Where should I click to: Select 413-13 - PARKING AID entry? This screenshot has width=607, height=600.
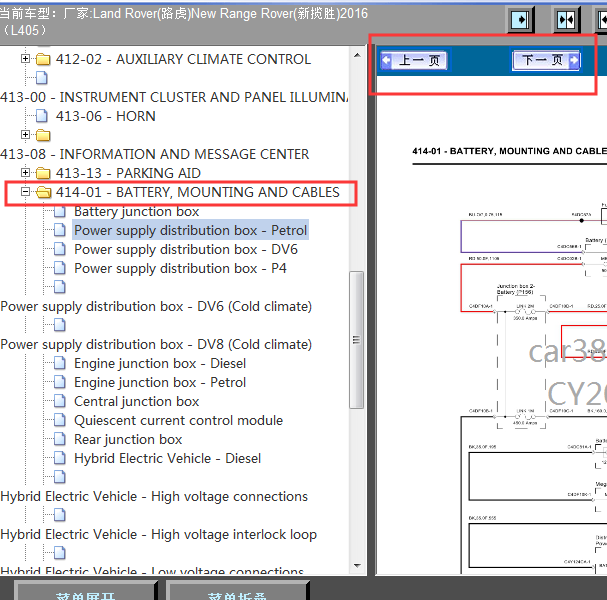(x=128, y=173)
